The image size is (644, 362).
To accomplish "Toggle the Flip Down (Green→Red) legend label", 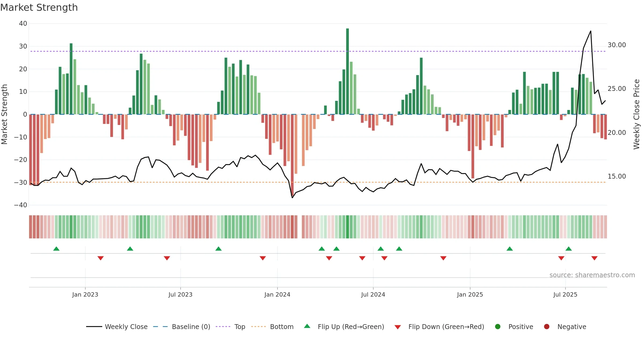I will click(x=446, y=327).
